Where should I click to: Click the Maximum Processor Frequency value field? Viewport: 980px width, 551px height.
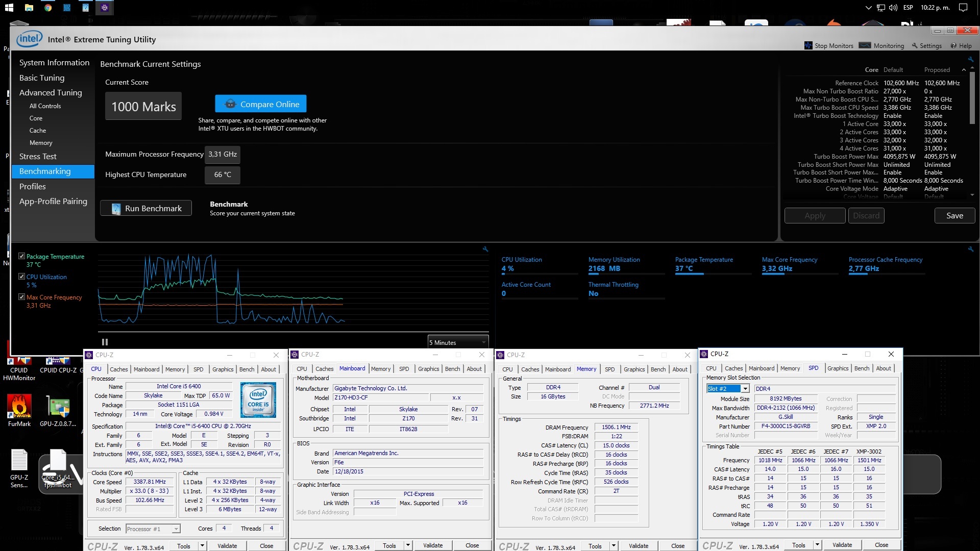pos(223,154)
